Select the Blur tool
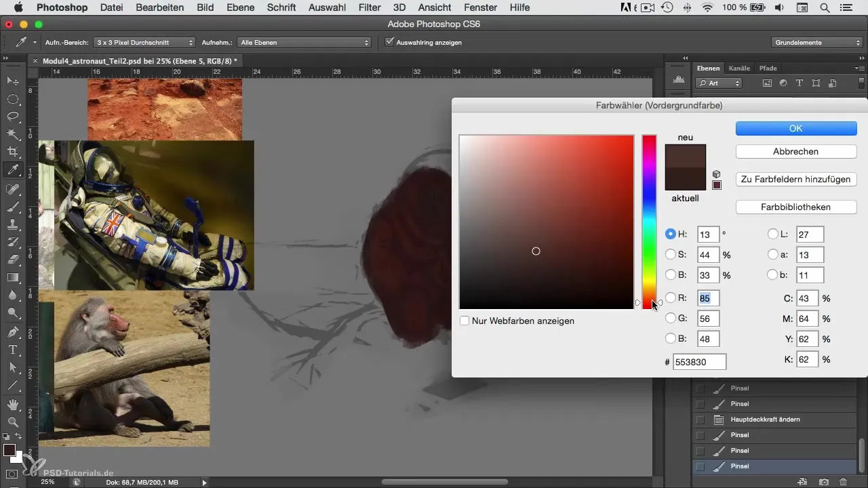This screenshot has width=868, height=488. click(13, 295)
